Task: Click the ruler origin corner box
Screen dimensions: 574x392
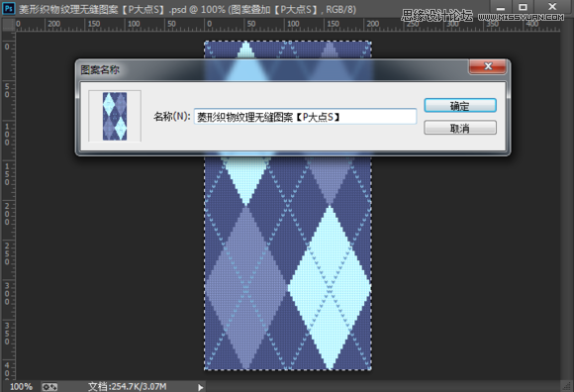Action: pos(8,25)
